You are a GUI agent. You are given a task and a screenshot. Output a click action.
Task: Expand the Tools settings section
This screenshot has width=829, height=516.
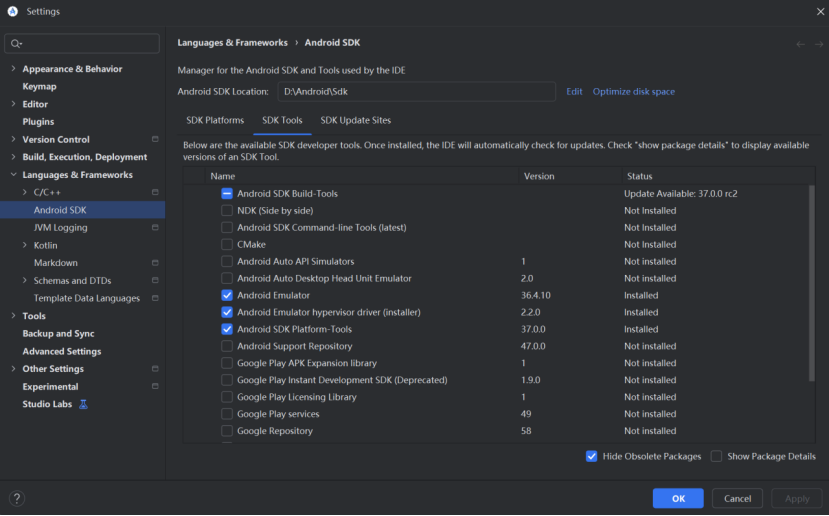pos(13,316)
